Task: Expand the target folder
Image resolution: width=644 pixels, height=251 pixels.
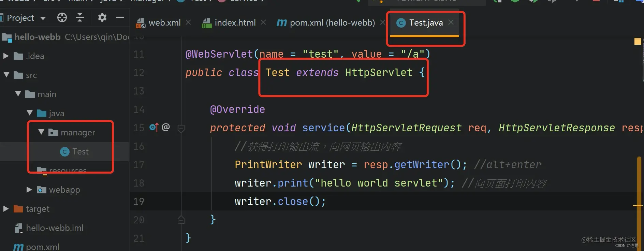Action: pos(6,208)
